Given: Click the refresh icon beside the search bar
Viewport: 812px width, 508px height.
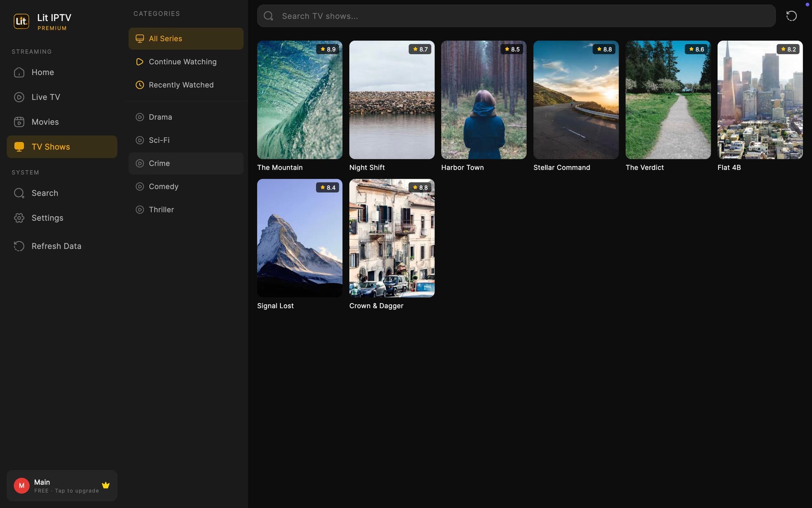Looking at the screenshot, I should point(791,16).
